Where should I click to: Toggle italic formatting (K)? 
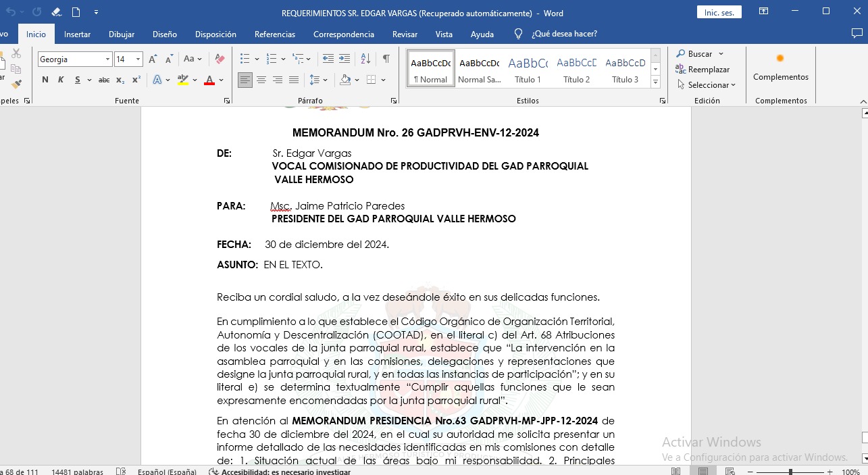pos(61,80)
